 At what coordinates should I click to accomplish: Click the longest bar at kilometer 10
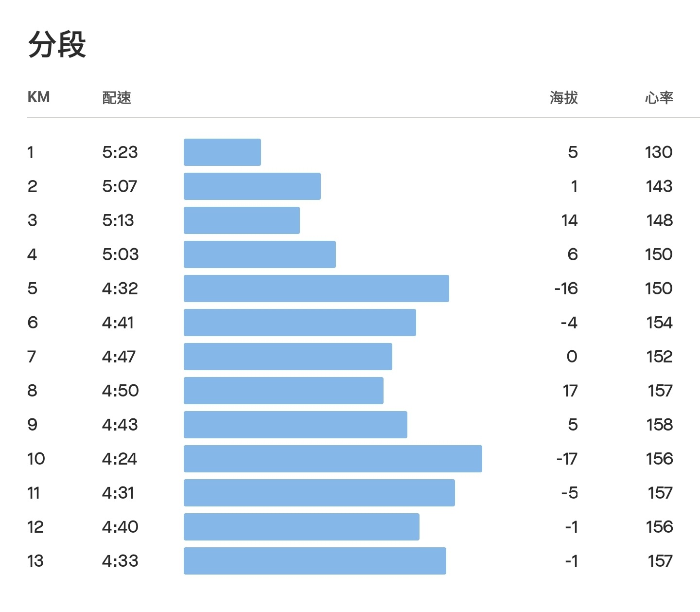tap(333, 459)
